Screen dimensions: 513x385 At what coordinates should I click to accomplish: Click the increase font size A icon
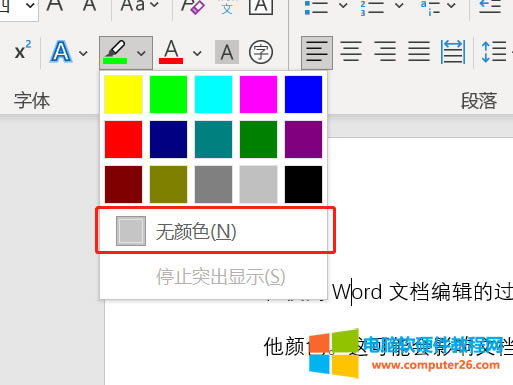pyautogui.click(x=55, y=5)
